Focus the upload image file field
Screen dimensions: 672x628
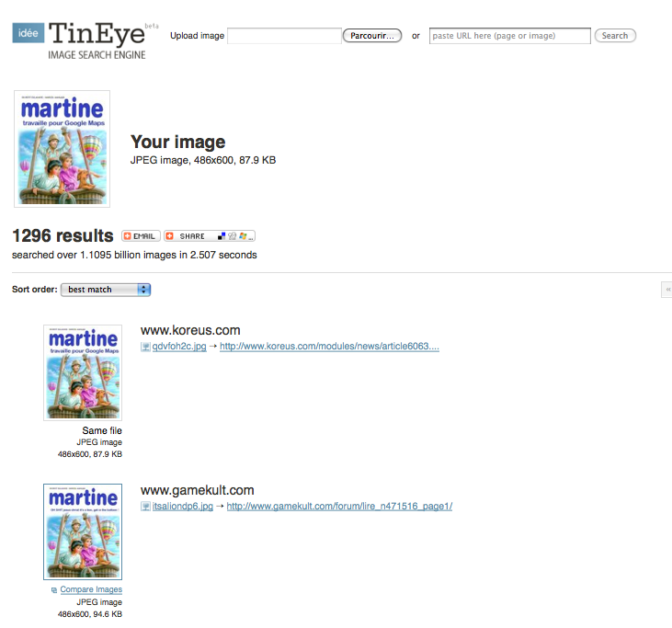(285, 36)
